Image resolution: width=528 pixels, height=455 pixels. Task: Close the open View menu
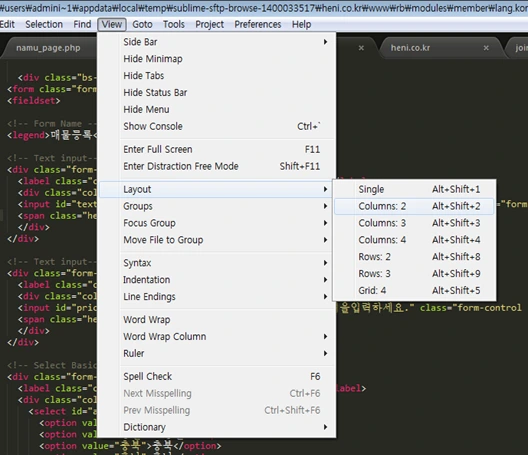pyautogui.click(x=112, y=24)
